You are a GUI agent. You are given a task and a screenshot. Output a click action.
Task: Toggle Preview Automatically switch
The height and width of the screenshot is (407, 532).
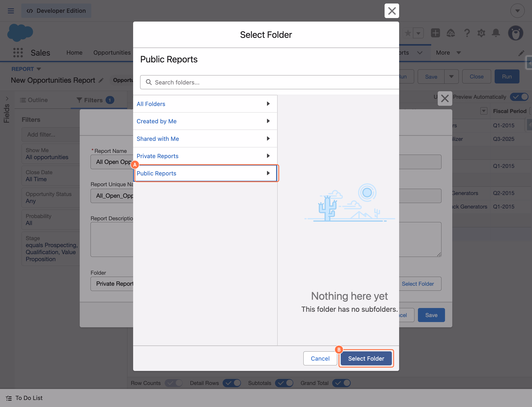519,97
